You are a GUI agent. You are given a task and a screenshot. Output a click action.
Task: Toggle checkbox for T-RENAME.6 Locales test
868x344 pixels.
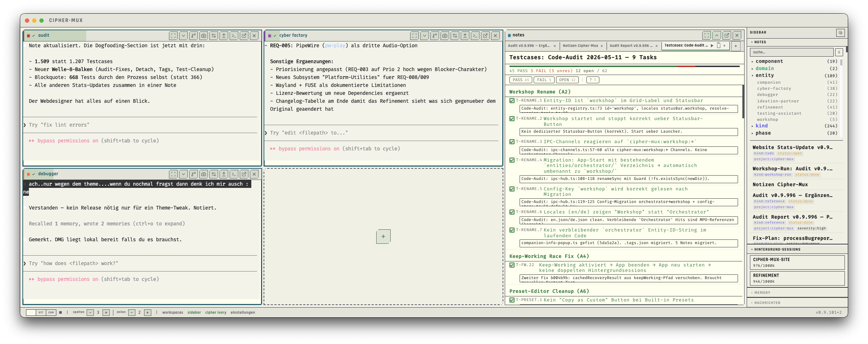(512, 212)
